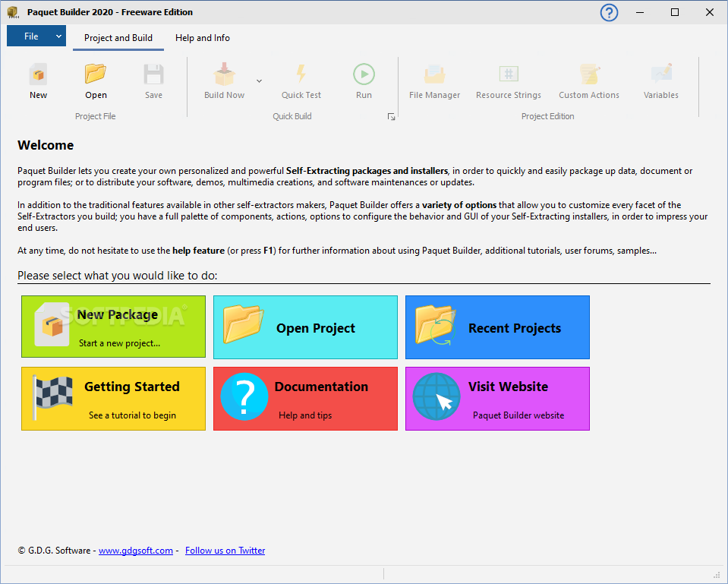Open Custom Actions scroll icon
Image resolution: width=728 pixels, height=584 pixels.
pyautogui.click(x=589, y=74)
